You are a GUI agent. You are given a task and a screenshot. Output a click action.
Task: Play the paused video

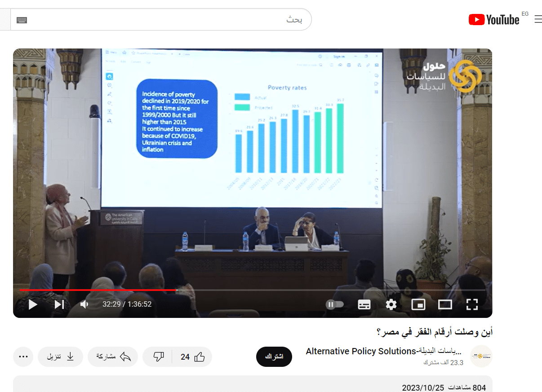click(x=33, y=304)
